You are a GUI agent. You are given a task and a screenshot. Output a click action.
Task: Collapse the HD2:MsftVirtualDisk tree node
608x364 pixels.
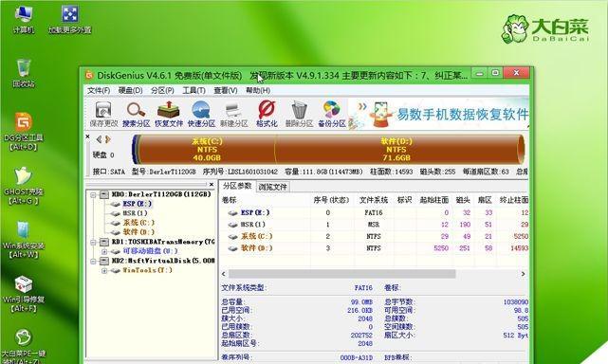[94, 262]
